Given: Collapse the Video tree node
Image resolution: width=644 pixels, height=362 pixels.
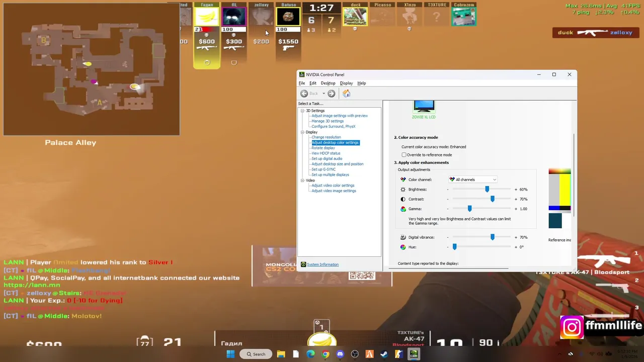Looking at the screenshot, I should pyautogui.click(x=303, y=180).
